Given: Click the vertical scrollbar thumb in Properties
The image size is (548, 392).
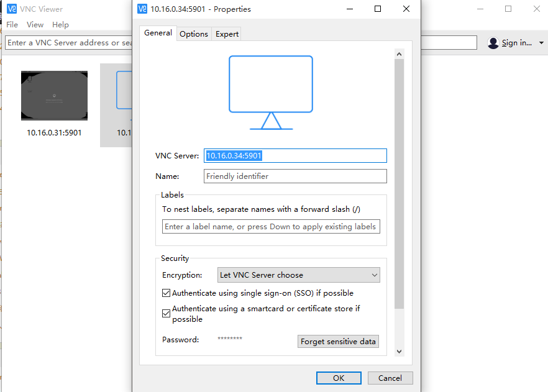Looking at the screenshot, I should 399,184.
